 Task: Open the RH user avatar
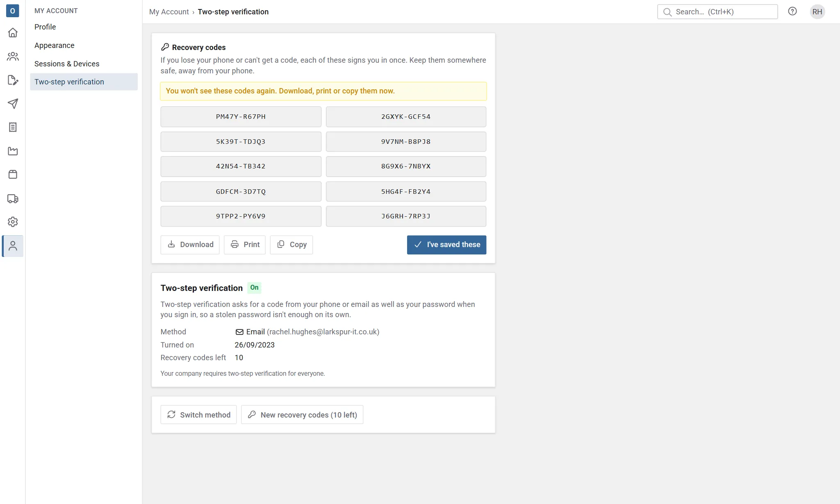(x=817, y=12)
